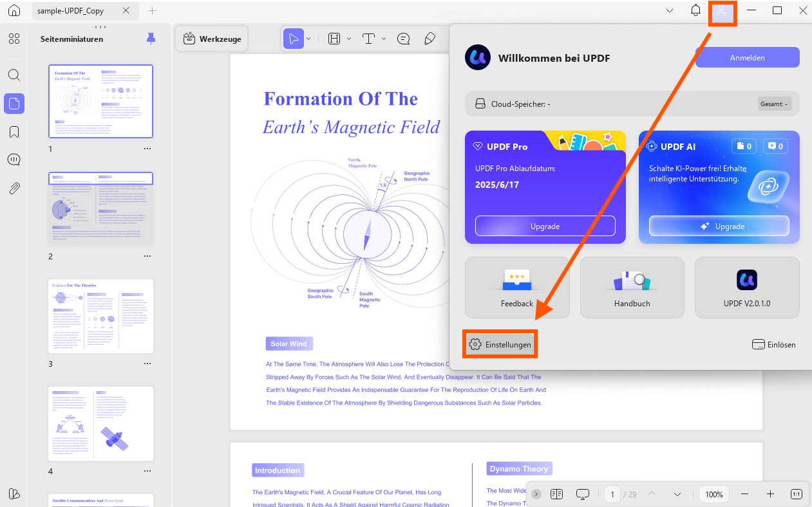
Task: Select the text T tool
Action: coord(369,39)
